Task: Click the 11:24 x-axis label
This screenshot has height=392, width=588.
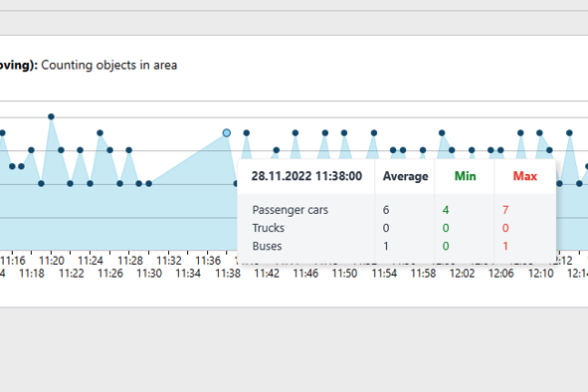Action: (91, 261)
